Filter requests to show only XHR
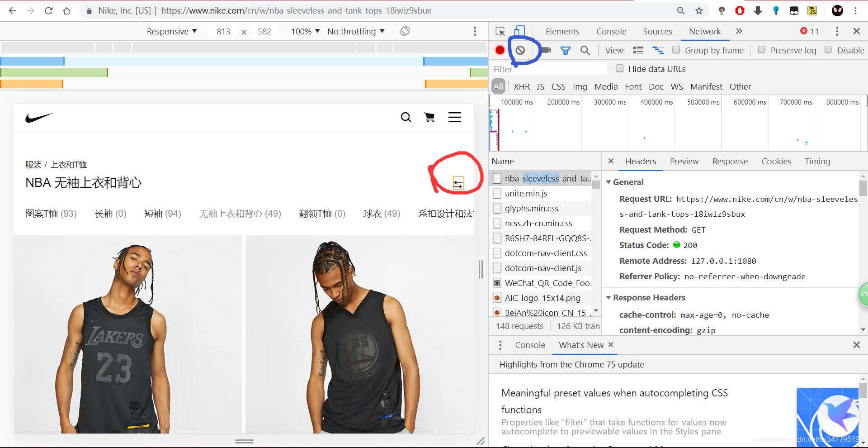The height and width of the screenshot is (448, 868). point(522,86)
